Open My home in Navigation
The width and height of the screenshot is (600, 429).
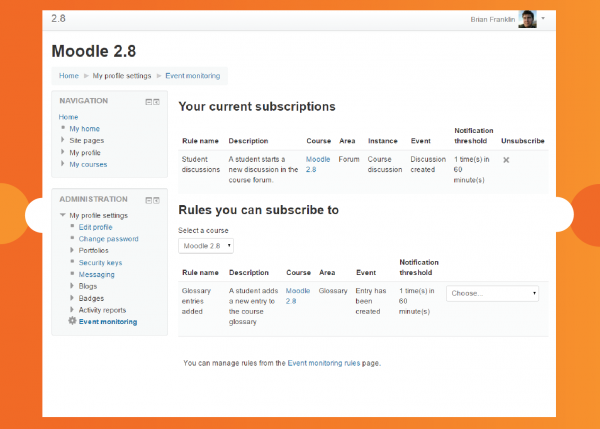pos(85,129)
